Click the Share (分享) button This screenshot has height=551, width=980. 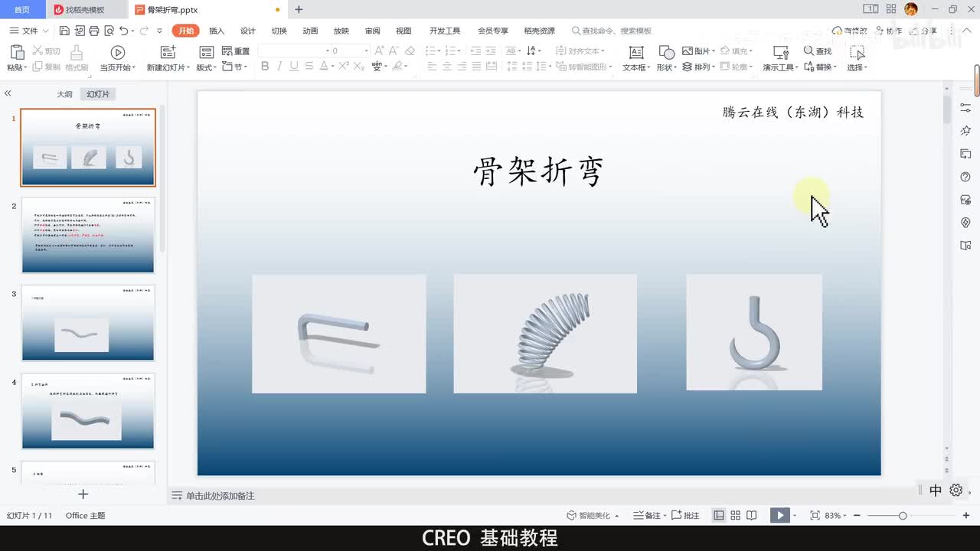coord(923,31)
